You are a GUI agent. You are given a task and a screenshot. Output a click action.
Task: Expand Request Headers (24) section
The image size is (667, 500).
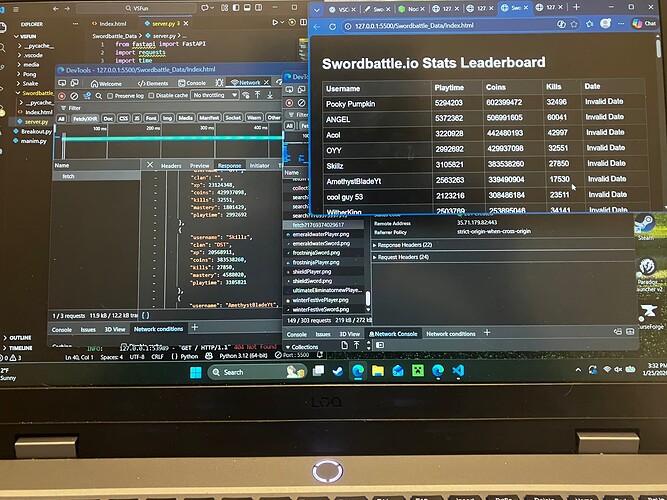(401, 257)
